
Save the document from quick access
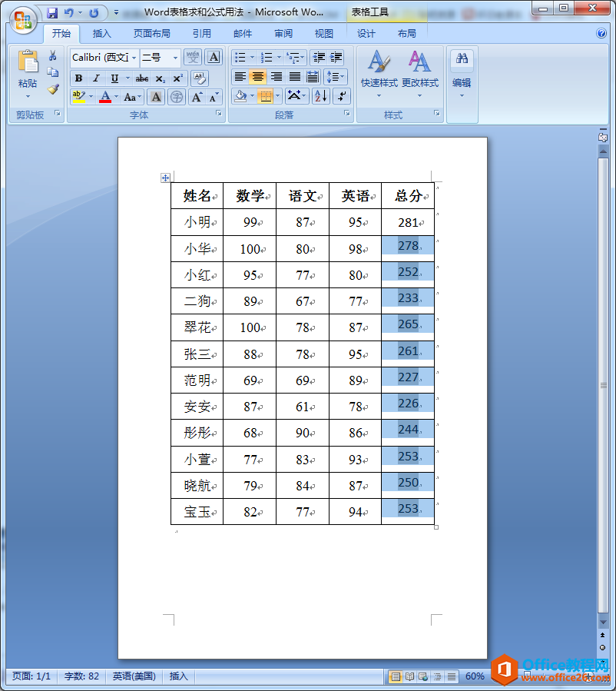pyautogui.click(x=52, y=13)
